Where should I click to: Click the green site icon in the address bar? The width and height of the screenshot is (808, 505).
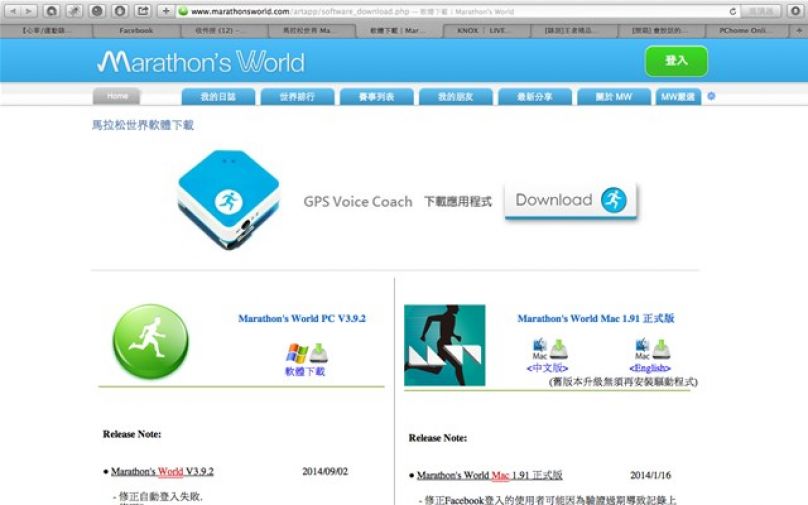pyautogui.click(x=183, y=11)
